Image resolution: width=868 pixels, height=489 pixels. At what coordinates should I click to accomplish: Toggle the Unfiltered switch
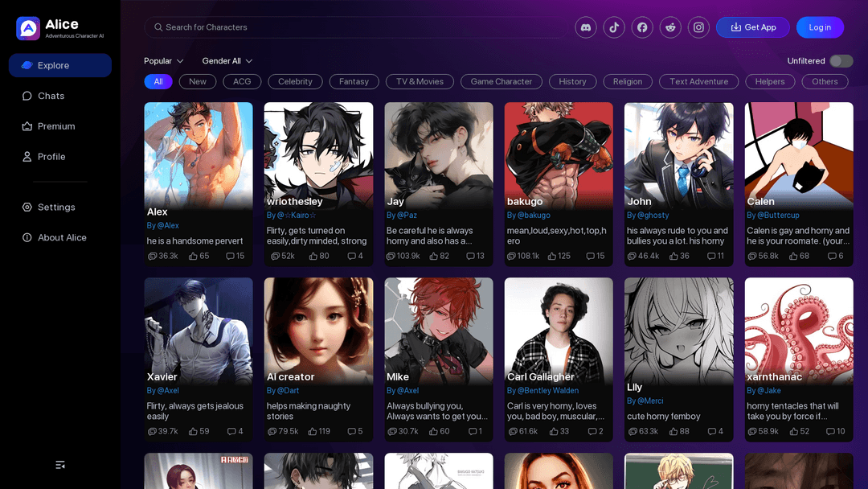tap(841, 61)
